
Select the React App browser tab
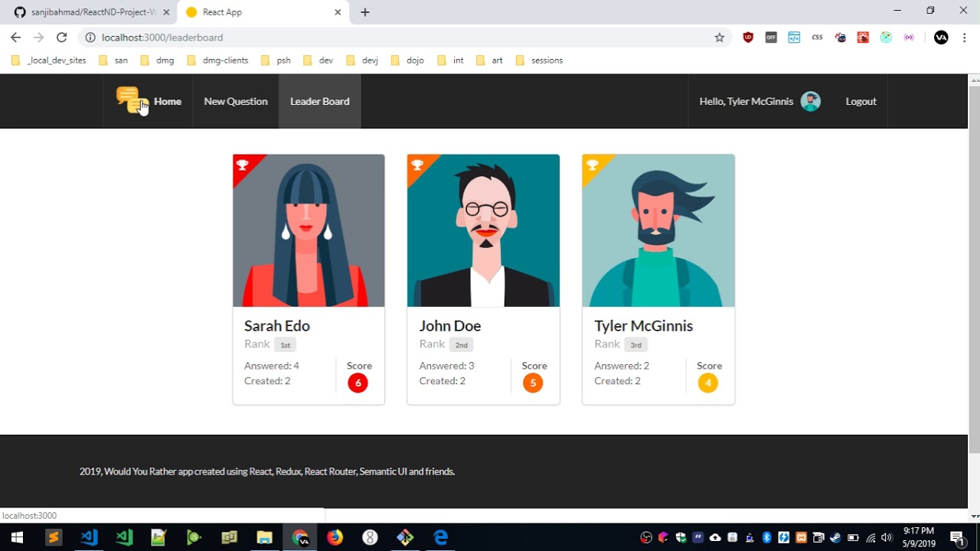[x=263, y=12]
